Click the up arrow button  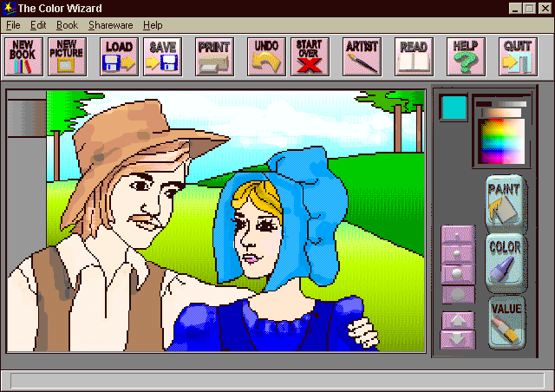[458, 321]
